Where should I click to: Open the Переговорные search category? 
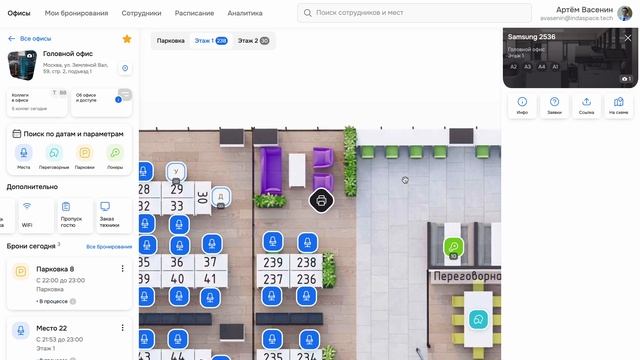tap(54, 157)
